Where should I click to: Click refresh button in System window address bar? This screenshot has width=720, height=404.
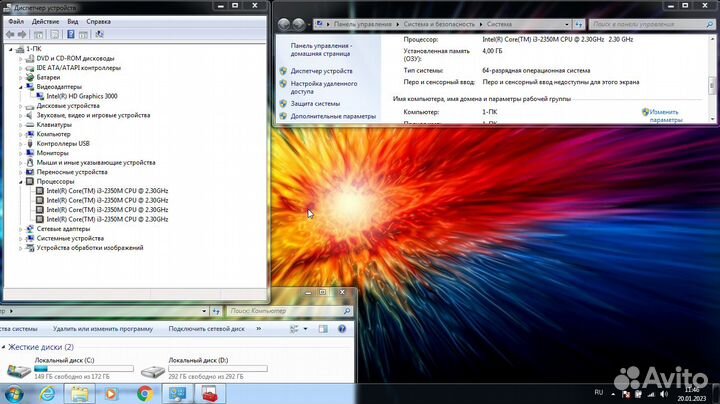pyautogui.click(x=579, y=24)
